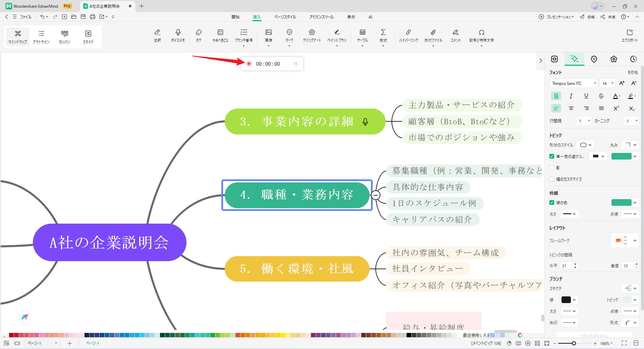The width and height of the screenshot is (644, 349).
Task: Click その他 (More) in the font section
Action: pyautogui.click(x=633, y=72)
